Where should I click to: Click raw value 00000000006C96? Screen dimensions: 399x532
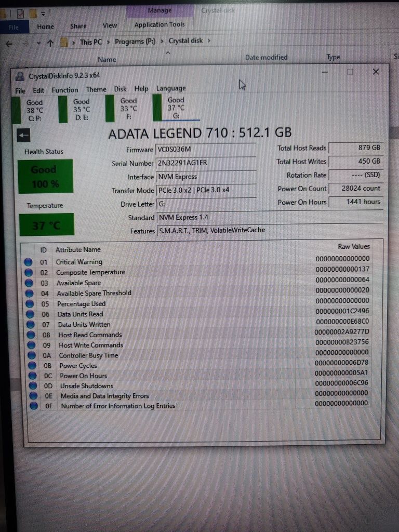[341, 383]
